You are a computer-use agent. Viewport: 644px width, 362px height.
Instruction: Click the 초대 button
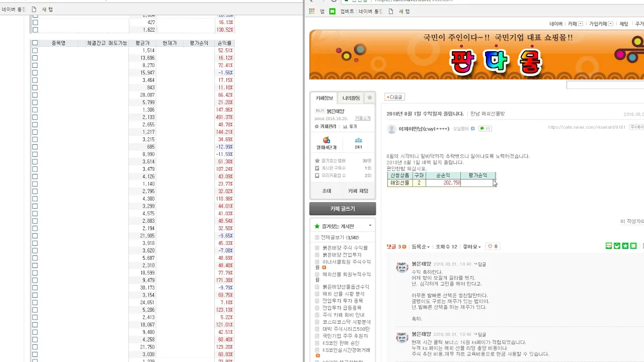click(x=327, y=191)
